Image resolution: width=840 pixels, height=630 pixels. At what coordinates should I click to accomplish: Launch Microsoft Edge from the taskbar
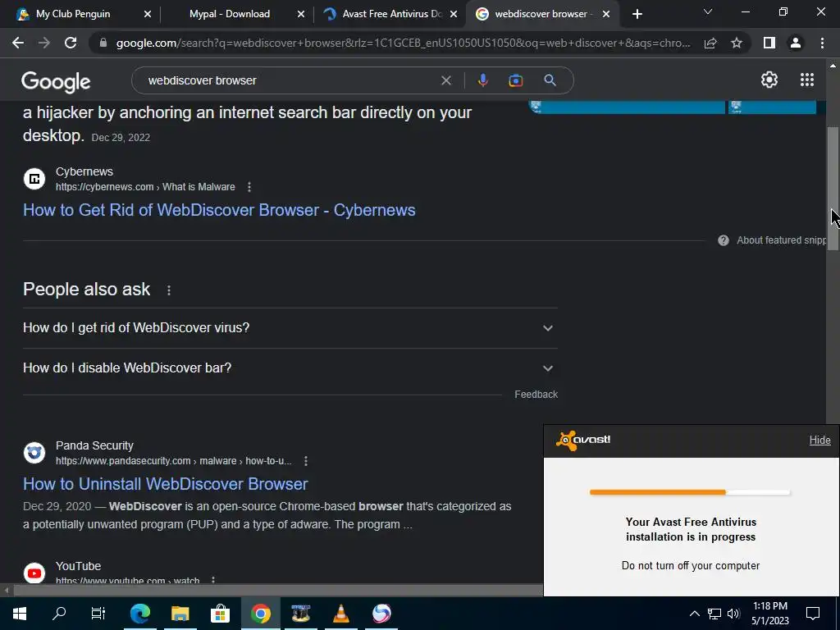(x=139, y=614)
